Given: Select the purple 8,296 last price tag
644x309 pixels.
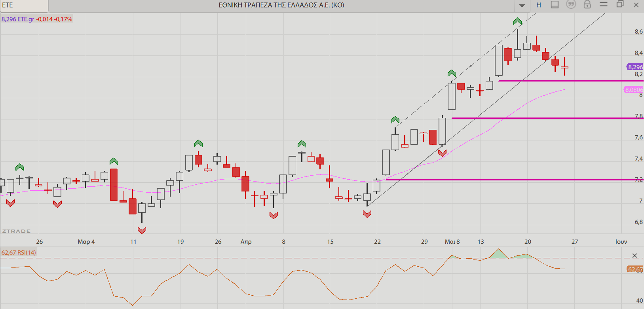Looking at the screenshot, I should [x=635, y=67].
